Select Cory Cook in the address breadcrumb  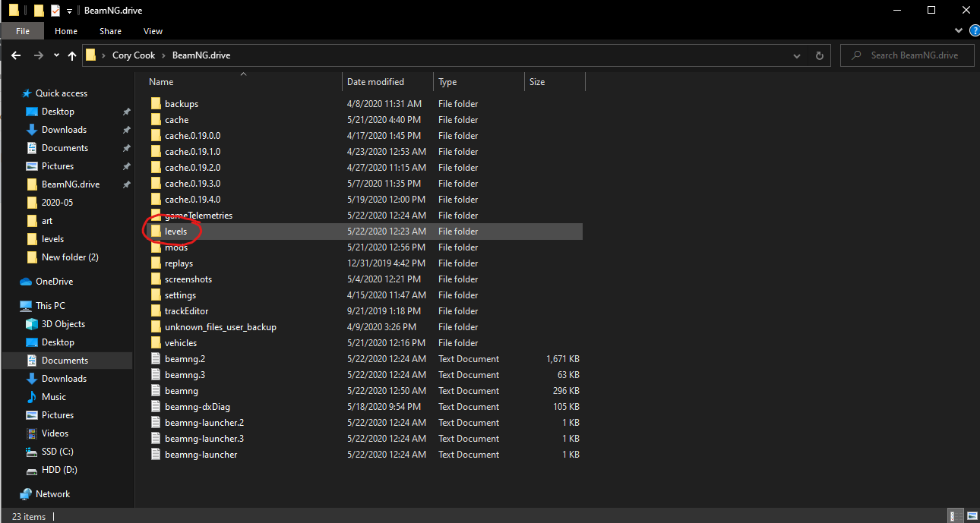(x=134, y=55)
